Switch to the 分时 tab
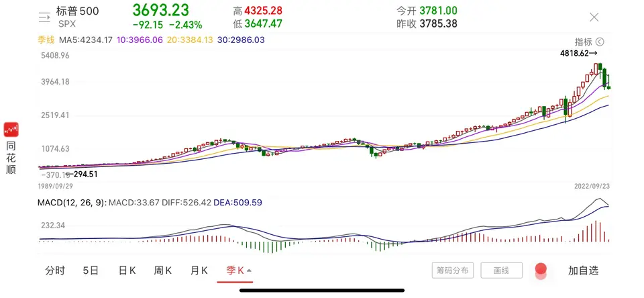 tap(55, 270)
